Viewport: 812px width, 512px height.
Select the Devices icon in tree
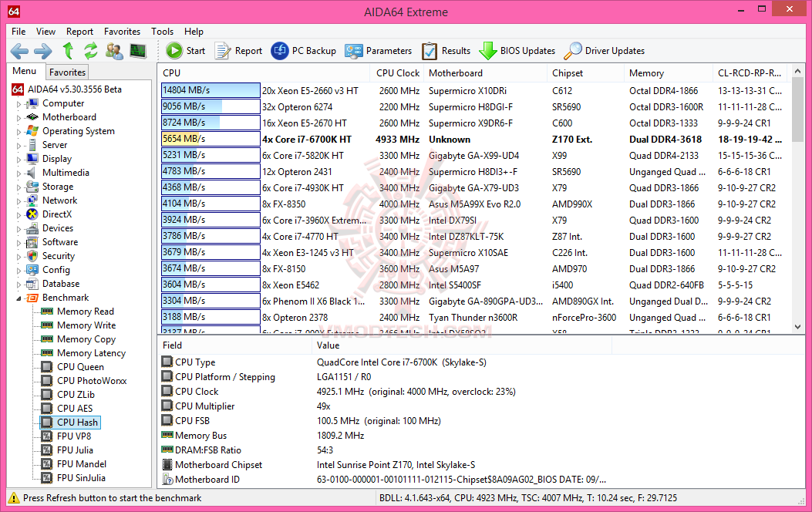click(32, 228)
